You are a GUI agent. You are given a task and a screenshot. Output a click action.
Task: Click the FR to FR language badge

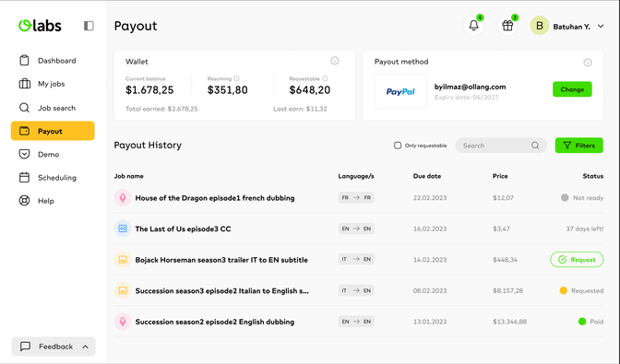[356, 197]
